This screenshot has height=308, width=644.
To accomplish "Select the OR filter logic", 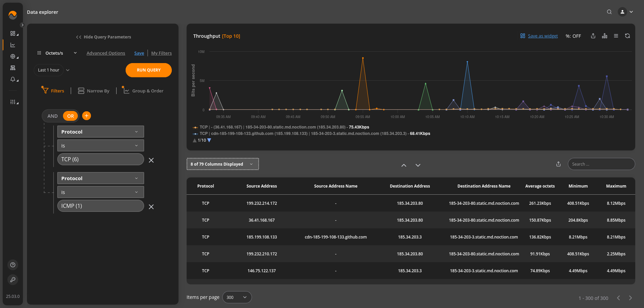I will pos(70,116).
